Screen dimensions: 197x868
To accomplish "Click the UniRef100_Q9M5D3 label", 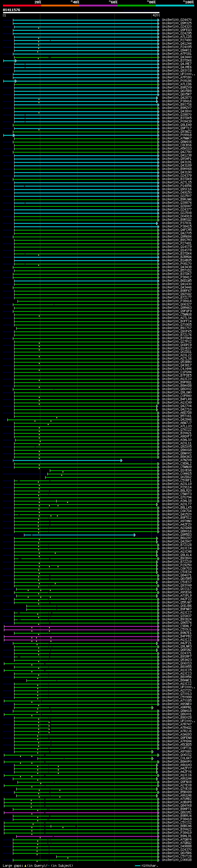I will click(x=177, y=535).
